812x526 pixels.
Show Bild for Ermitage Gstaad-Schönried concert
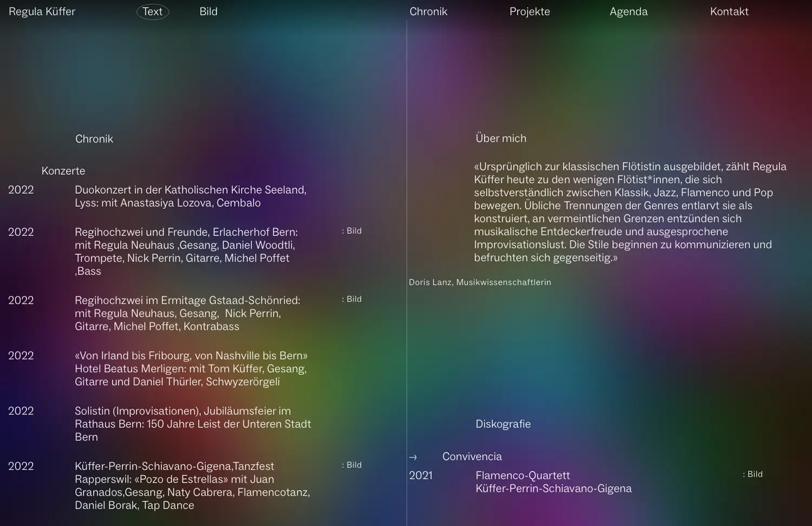pyautogui.click(x=352, y=299)
